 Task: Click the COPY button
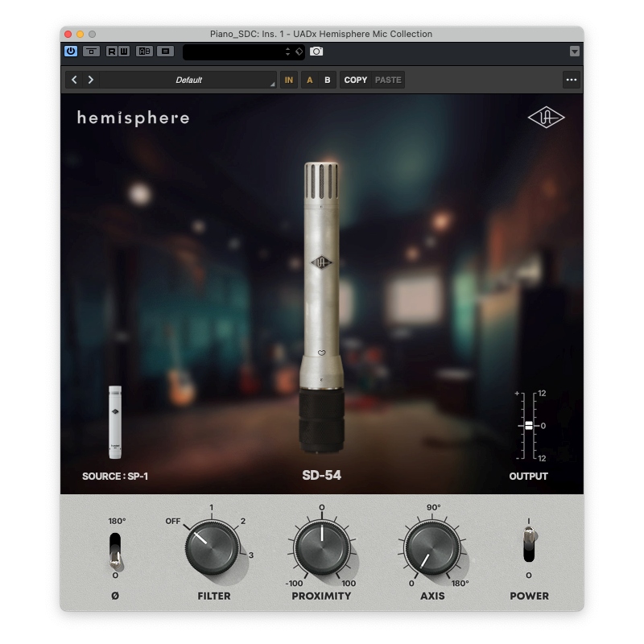(x=355, y=80)
